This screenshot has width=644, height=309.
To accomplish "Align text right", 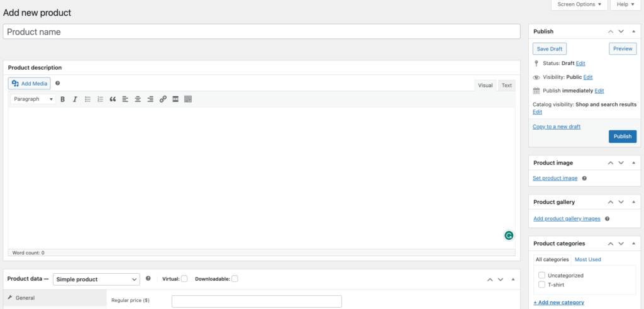I will click(x=150, y=99).
